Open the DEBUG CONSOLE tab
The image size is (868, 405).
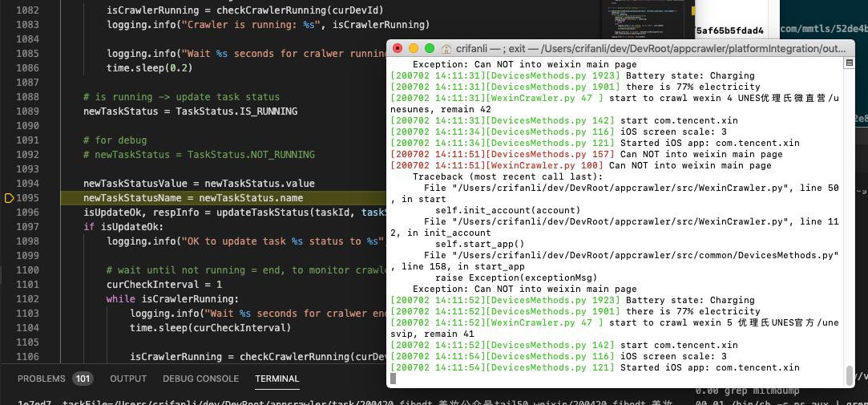point(201,379)
